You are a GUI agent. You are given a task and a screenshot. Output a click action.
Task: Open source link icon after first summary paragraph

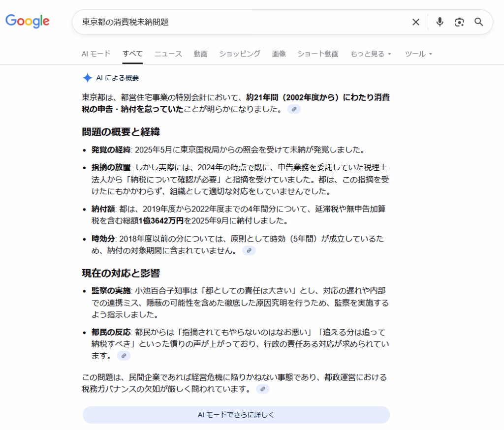click(294, 109)
